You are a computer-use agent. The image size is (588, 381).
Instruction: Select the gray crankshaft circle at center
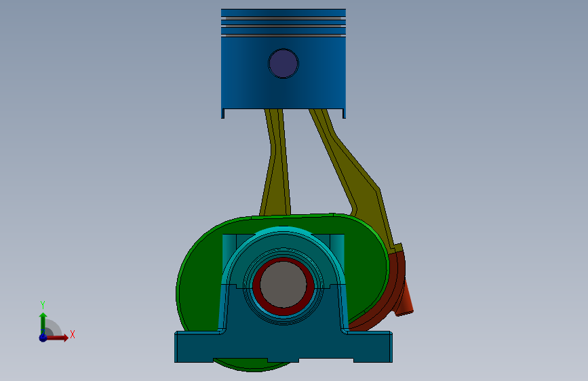(x=283, y=284)
